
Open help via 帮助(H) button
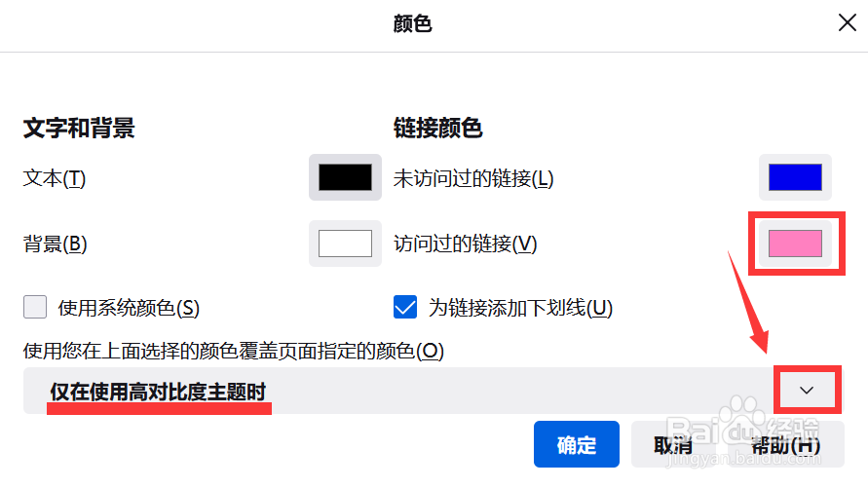click(785, 444)
